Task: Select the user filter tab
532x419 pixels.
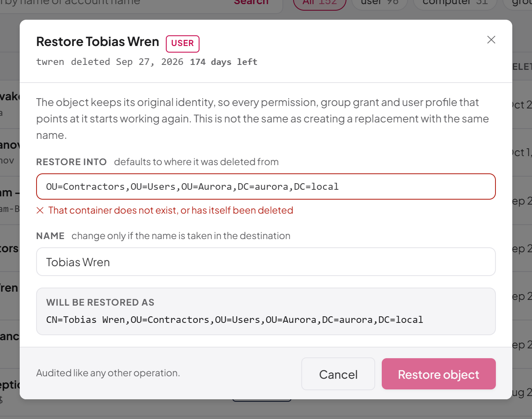Action: [x=380, y=3]
